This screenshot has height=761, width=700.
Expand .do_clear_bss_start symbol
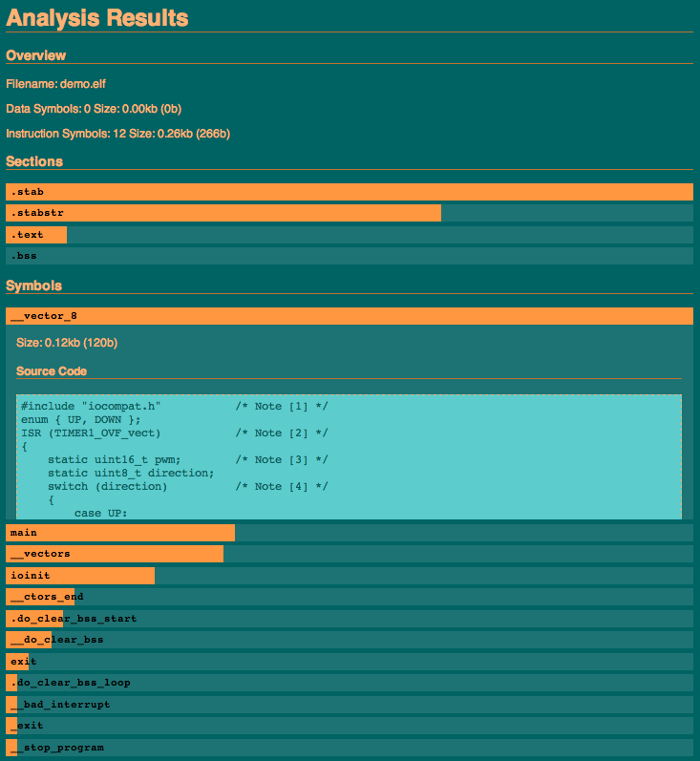pos(350,619)
